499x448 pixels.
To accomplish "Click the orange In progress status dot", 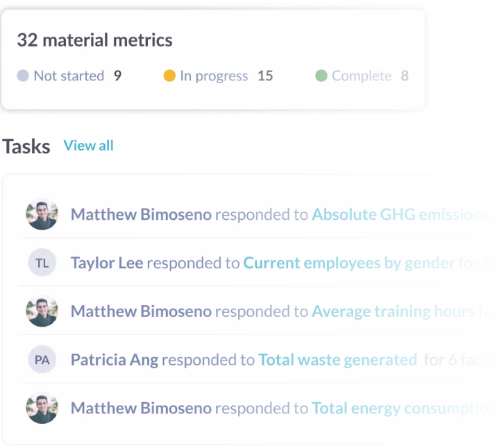I will [169, 76].
